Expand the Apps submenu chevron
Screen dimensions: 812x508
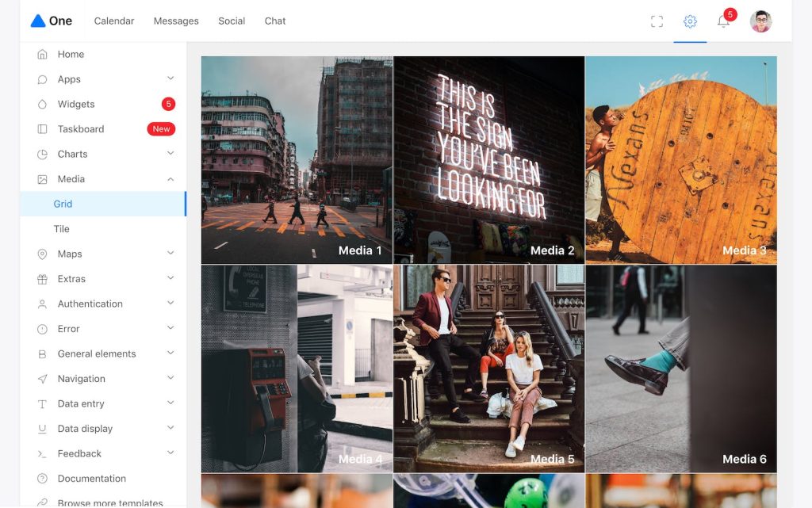click(x=170, y=78)
